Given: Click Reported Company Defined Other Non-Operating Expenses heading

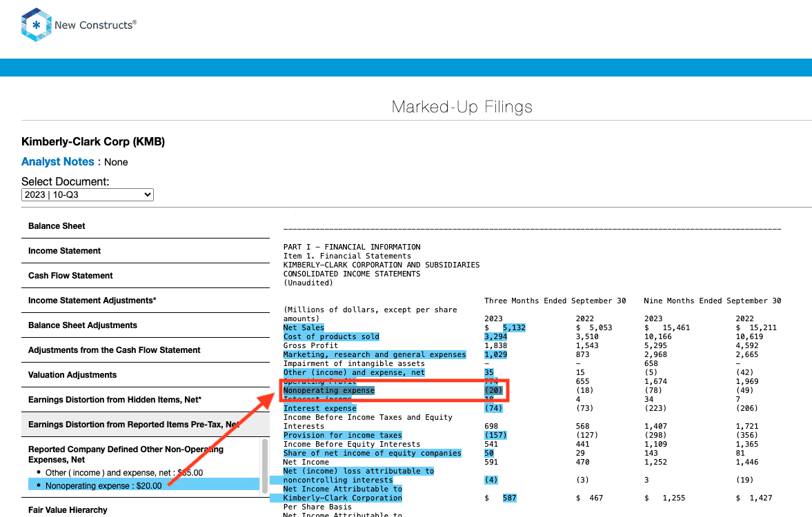Looking at the screenshot, I should click(x=126, y=454).
